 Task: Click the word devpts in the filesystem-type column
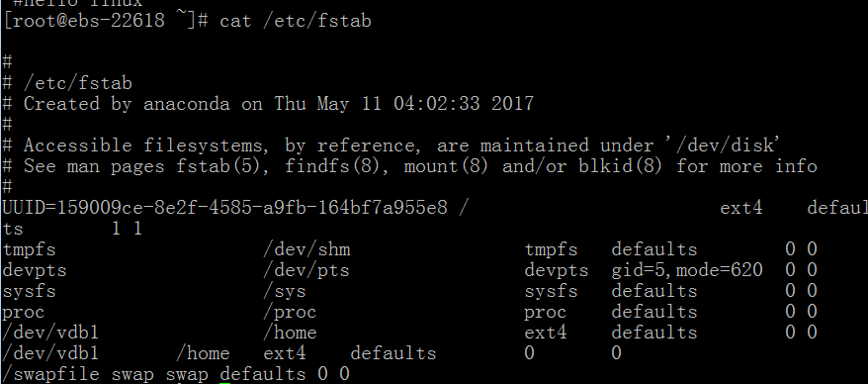[x=557, y=270]
